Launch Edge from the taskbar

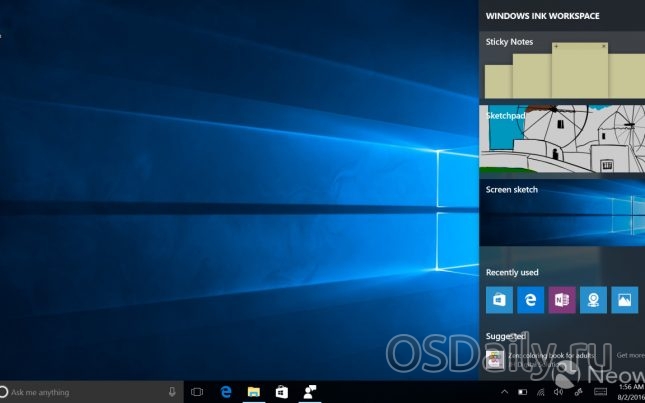[226, 392]
